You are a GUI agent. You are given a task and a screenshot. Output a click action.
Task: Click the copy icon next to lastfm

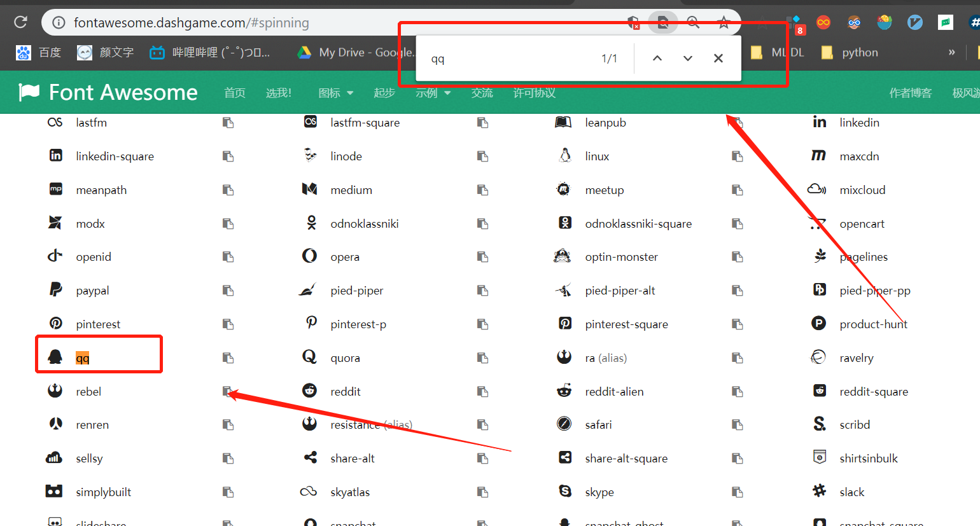tap(228, 123)
